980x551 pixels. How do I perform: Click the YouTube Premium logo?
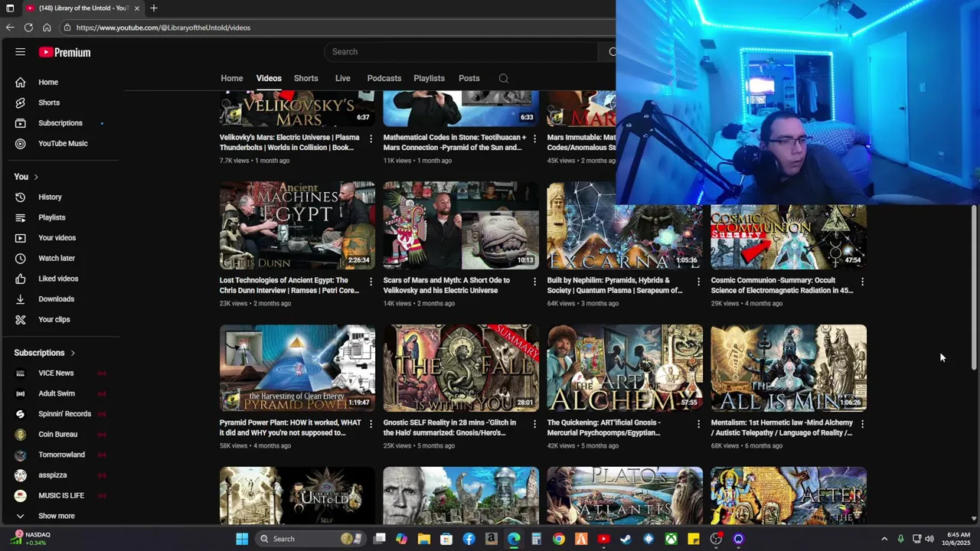click(65, 52)
